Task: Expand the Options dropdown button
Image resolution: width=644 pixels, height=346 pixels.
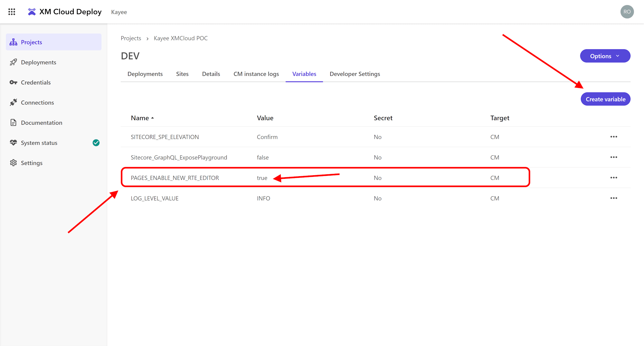Action: [605, 56]
